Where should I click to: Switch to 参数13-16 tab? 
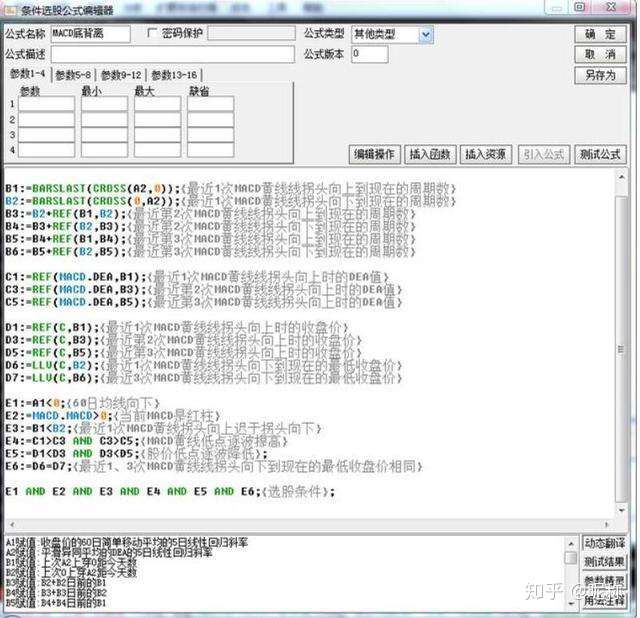click(174, 75)
